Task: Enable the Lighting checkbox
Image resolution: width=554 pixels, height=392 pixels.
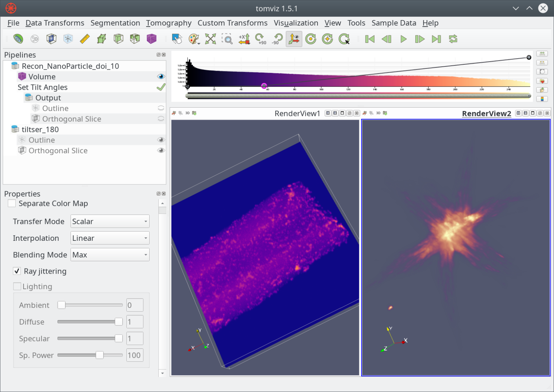Action: coord(17,286)
